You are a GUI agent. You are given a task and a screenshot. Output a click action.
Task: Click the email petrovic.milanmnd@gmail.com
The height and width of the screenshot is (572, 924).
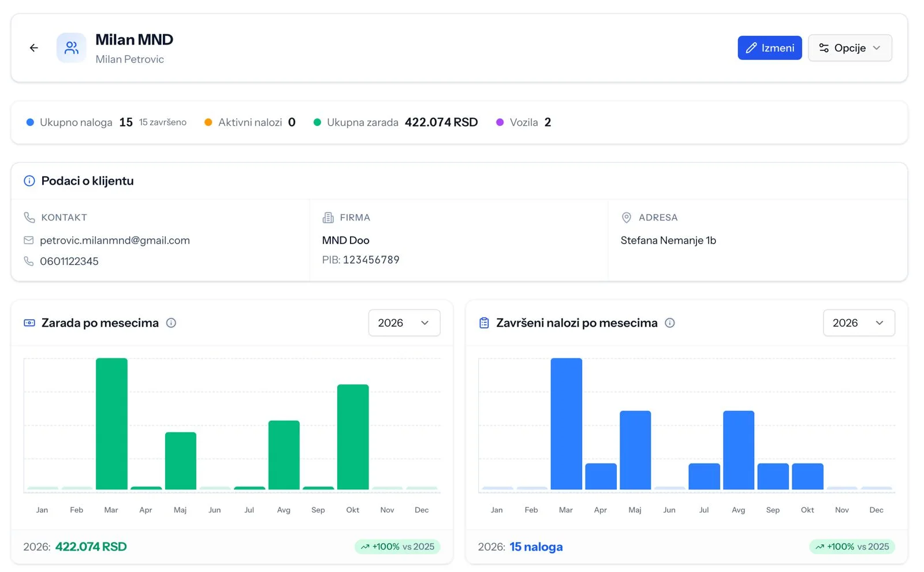[115, 240]
